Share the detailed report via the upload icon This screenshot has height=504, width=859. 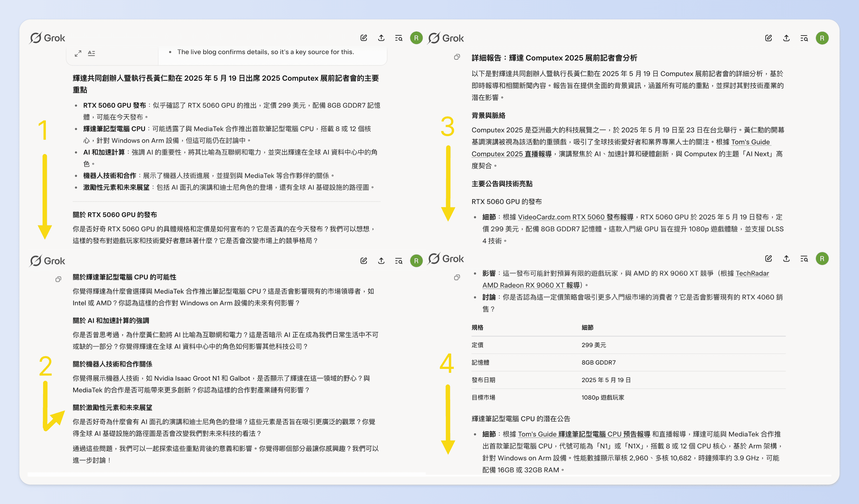point(786,38)
